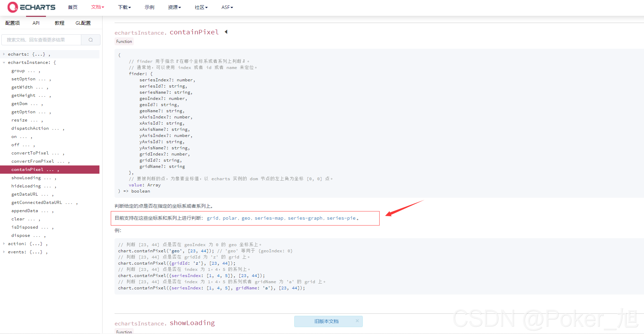Close the old-version docs banner
The height and width of the screenshot is (334, 644).
[x=357, y=321]
